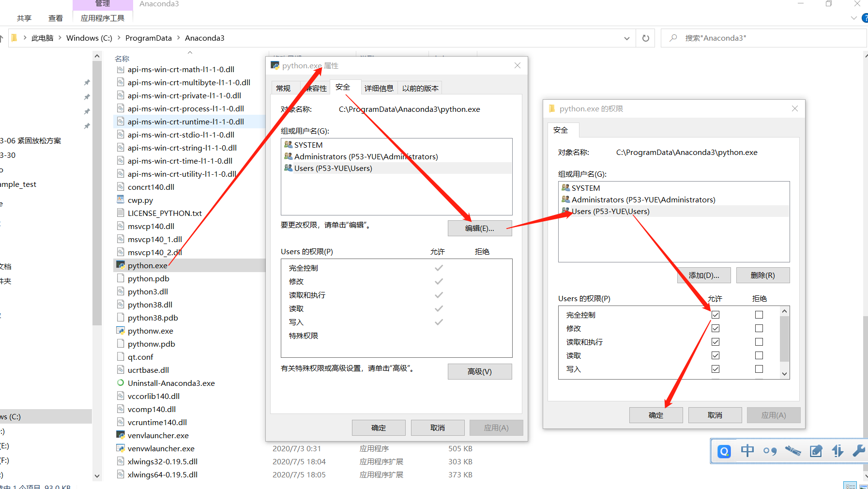Open the 查看 ribbon menu
Image resolution: width=868 pixels, height=489 pixels.
(56, 17)
